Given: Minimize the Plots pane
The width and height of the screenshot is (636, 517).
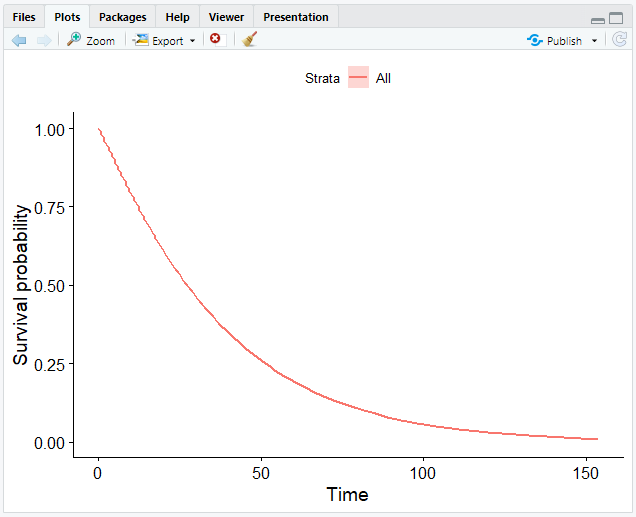Looking at the screenshot, I should pyautogui.click(x=598, y=21).
